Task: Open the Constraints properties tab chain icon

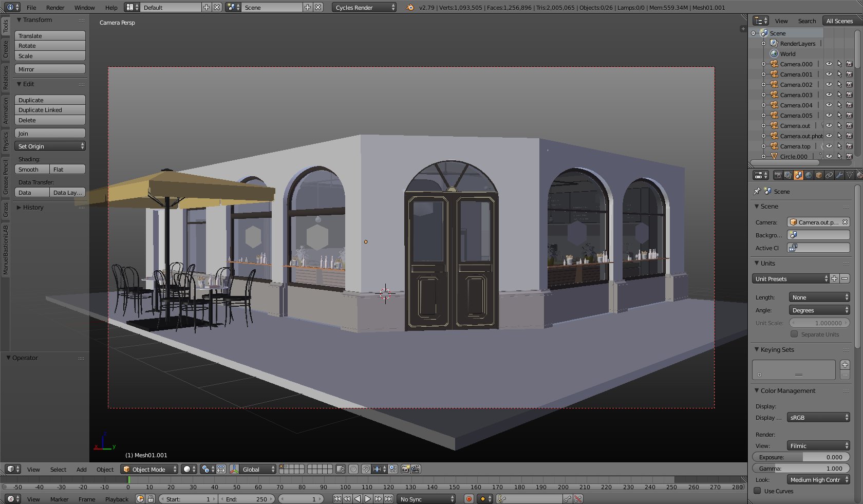Action: 829,175
